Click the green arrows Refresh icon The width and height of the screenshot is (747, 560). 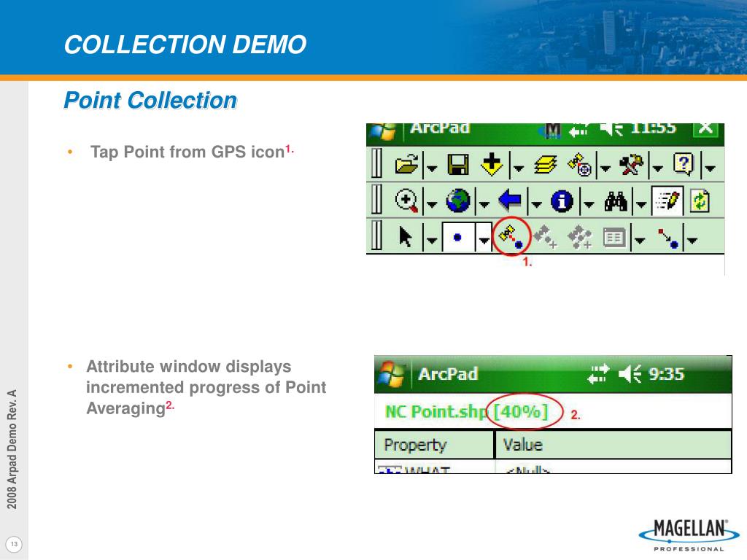click(x=700, y=201)
